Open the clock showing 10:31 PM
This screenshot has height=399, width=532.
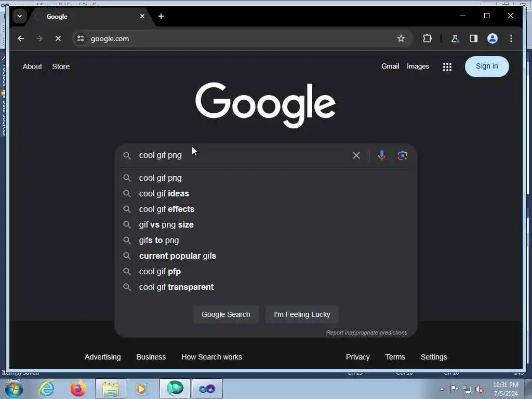pos(506,389)
